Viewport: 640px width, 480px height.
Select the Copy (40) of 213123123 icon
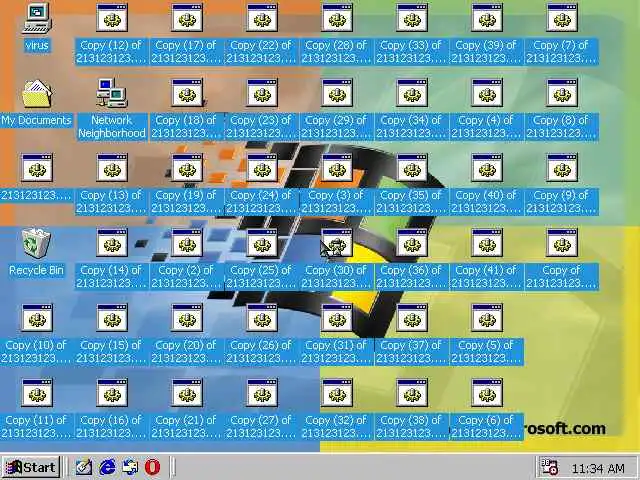point(487,168)
